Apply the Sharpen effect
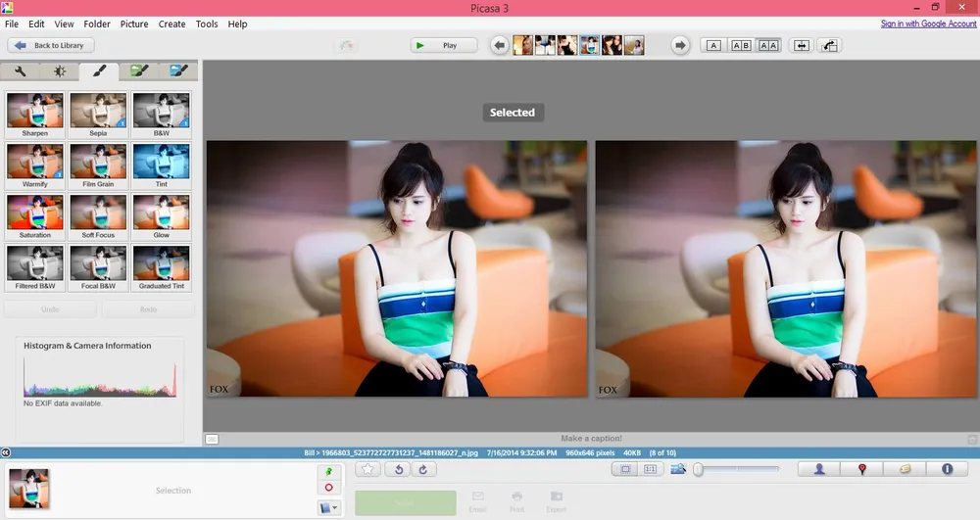Screen dimensions: 980x520 (35, 115)
